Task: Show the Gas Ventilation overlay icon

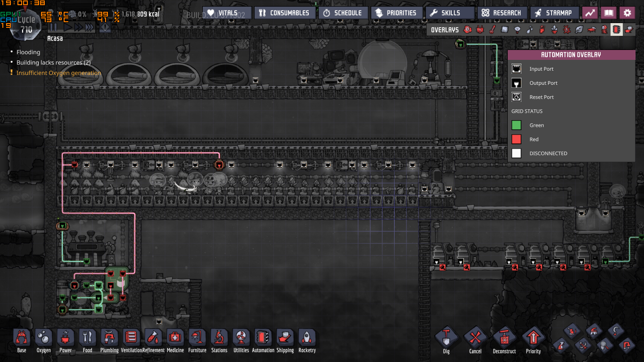Action: coord(542,30)
